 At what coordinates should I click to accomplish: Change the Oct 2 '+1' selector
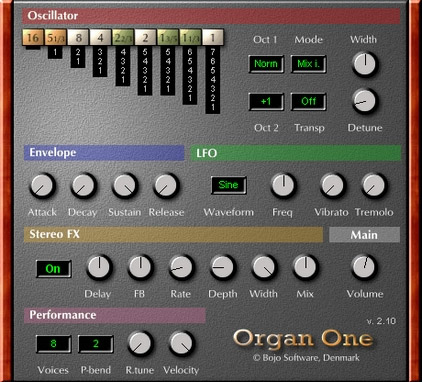266,101
